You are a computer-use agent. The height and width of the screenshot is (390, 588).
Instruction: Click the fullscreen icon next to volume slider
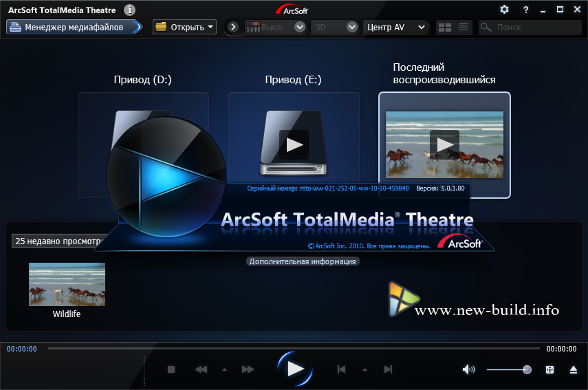point(550,369)
